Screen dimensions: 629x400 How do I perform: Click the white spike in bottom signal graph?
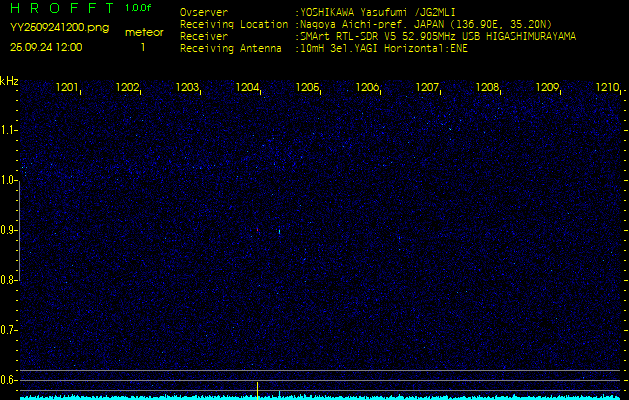point(257,388)
